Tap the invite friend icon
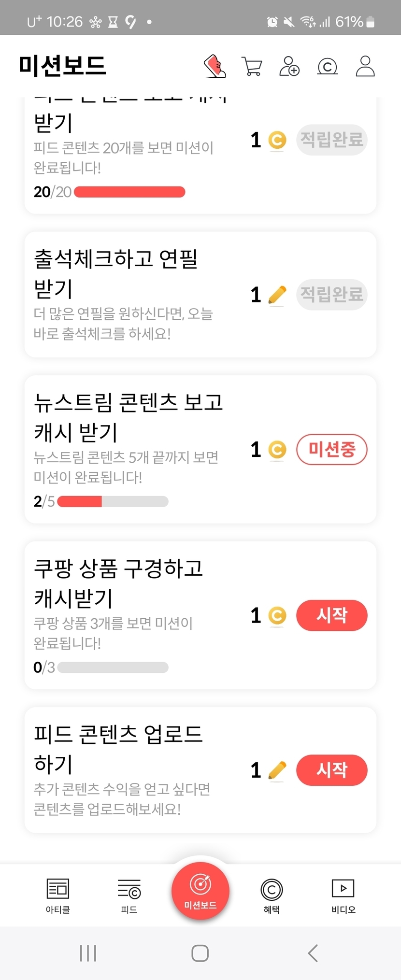Viewport: 401px width, 980px height. (x=289, y=66)
